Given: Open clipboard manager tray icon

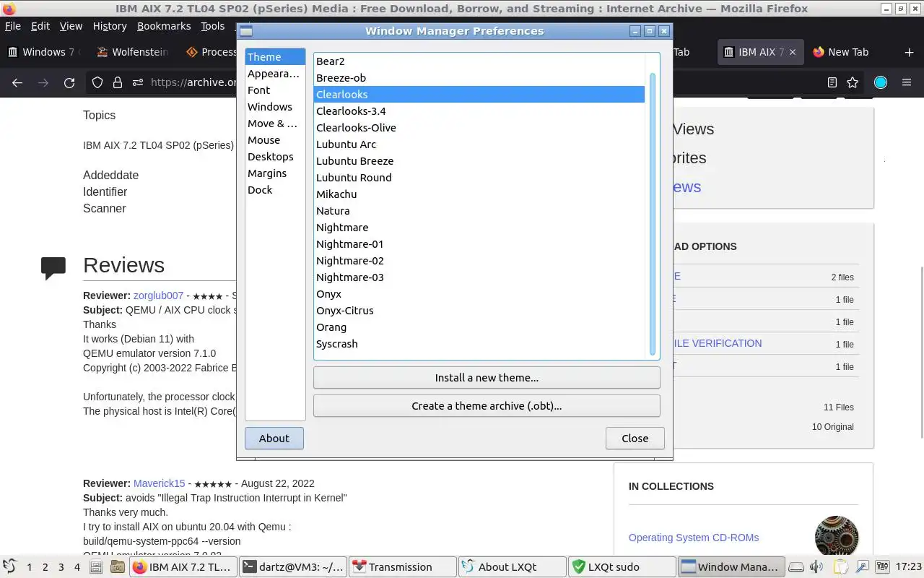Looking at the screenshot, I should coord(840,567).
